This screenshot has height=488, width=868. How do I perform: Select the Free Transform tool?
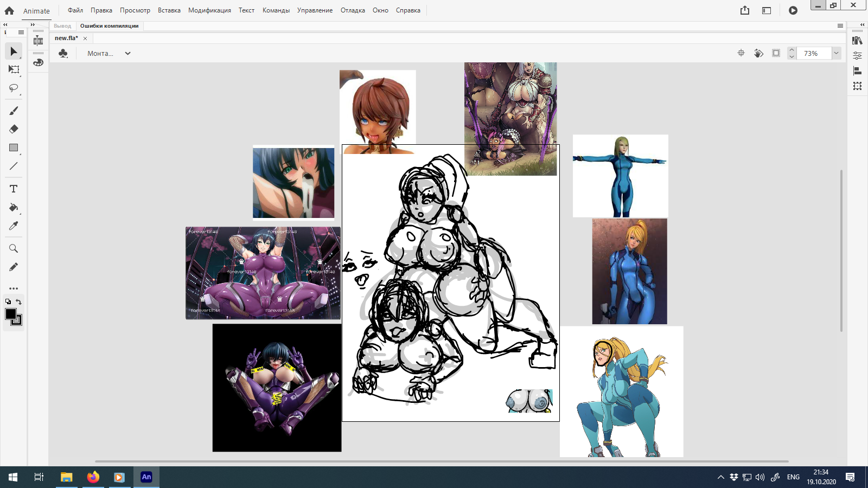[x=14, y=69]
